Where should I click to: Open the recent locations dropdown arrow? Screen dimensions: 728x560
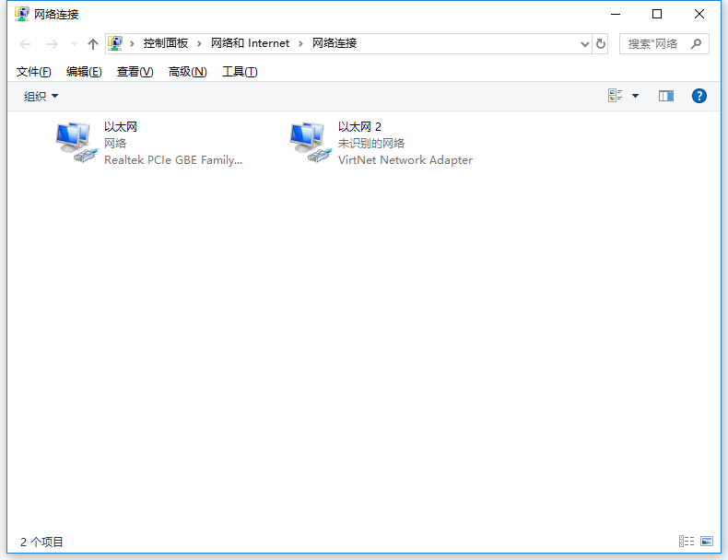pos(74,44)
